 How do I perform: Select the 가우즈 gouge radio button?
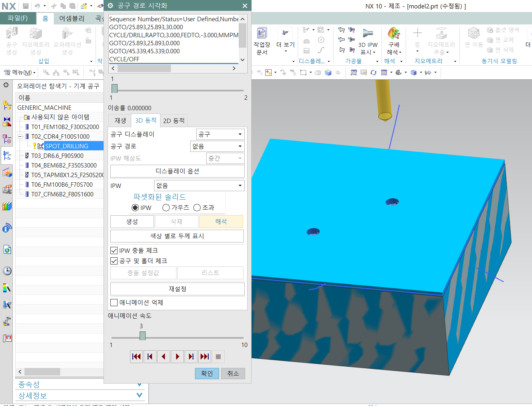coord(166,208)
